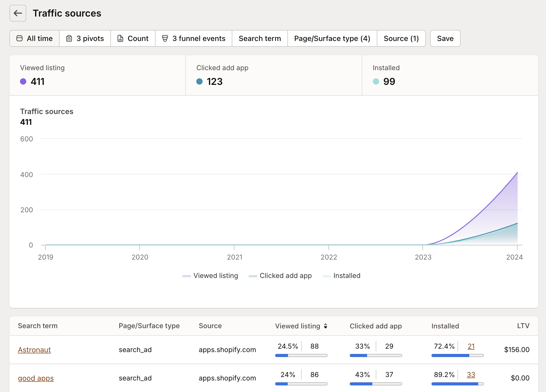Open the Astronaut search term link
Screen dimensions: 546x392
(x=34, y=350)
